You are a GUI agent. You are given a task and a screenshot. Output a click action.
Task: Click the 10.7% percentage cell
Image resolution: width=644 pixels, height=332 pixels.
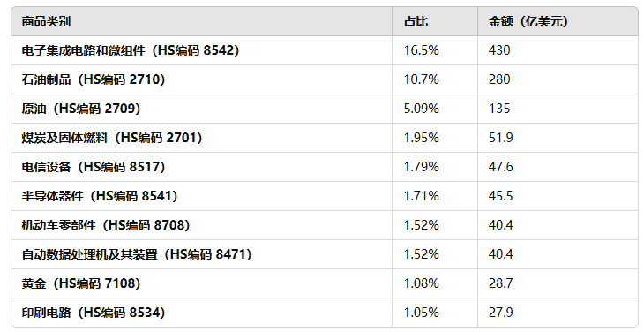[435, 79]
